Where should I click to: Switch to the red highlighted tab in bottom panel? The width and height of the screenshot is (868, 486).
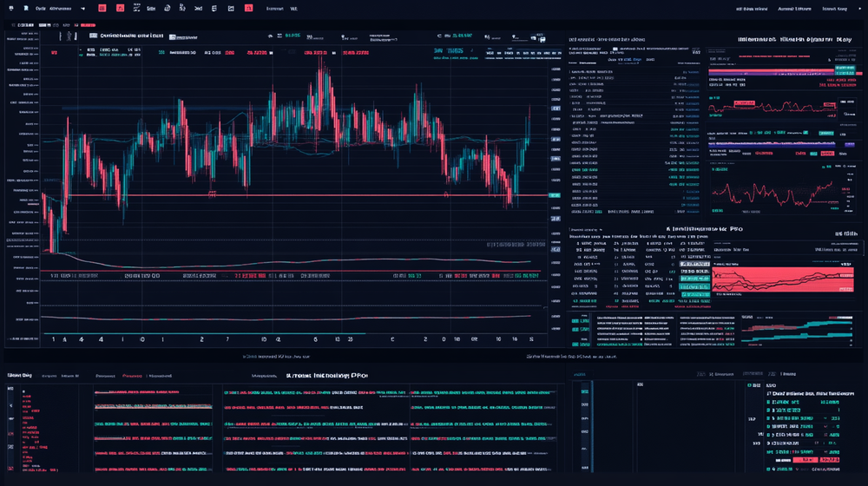tap(132, 376)
